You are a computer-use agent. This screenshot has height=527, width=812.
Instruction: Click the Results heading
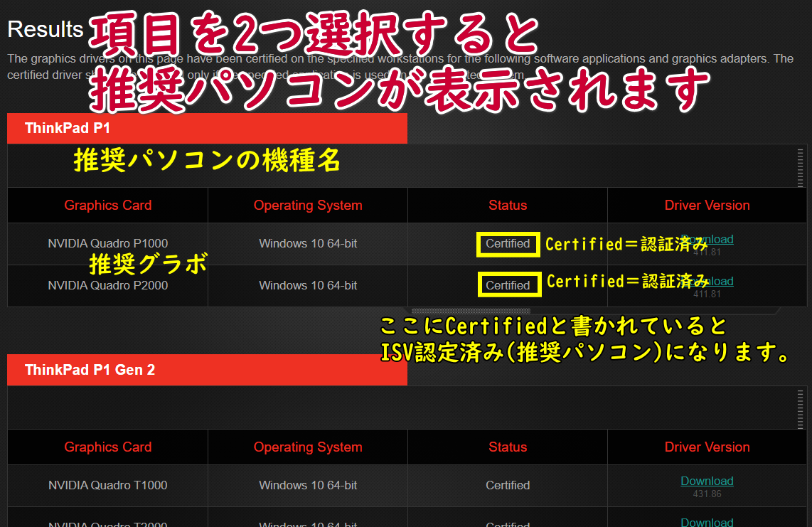pos(45,30)
